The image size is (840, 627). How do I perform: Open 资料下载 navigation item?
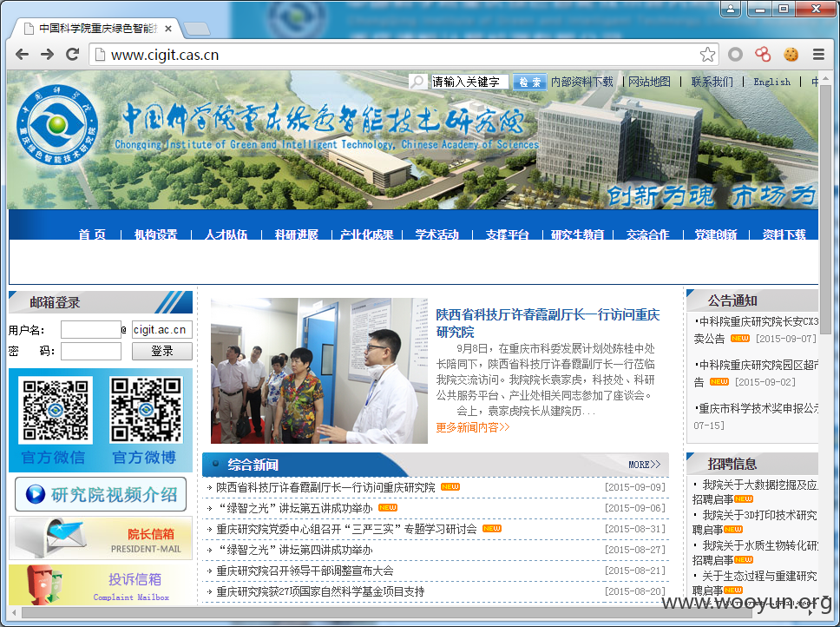point(784,234)
